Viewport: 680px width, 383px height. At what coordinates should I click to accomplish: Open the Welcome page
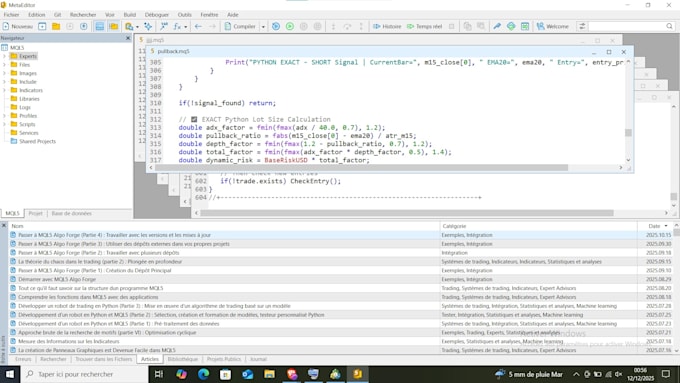point(552,26)
